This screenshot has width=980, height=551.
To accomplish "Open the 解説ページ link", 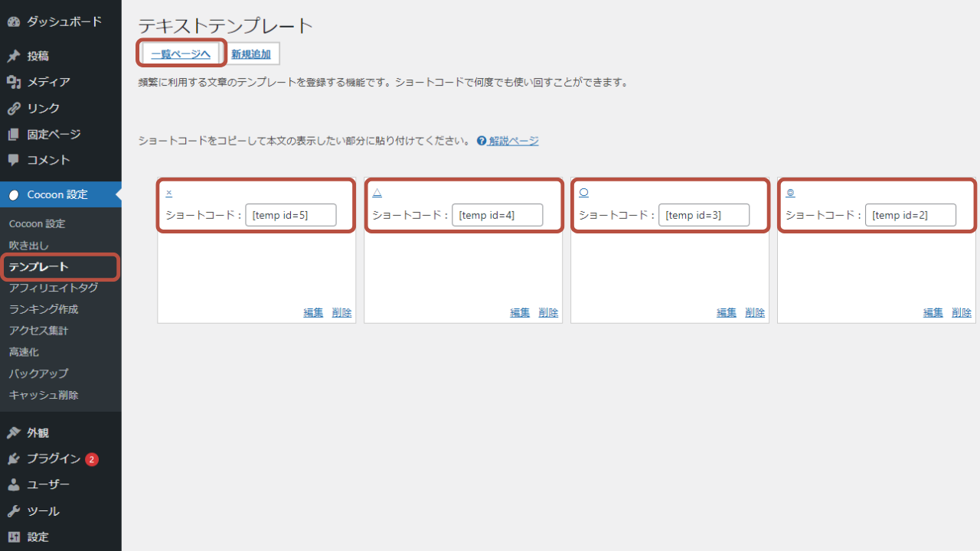I will [x=514, y=141].
